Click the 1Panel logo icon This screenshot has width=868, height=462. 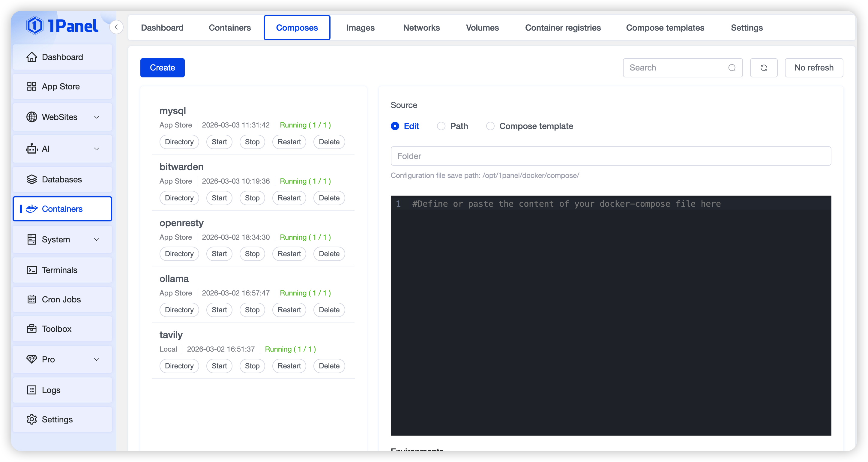pyautogui.click(x=35, y=25)
